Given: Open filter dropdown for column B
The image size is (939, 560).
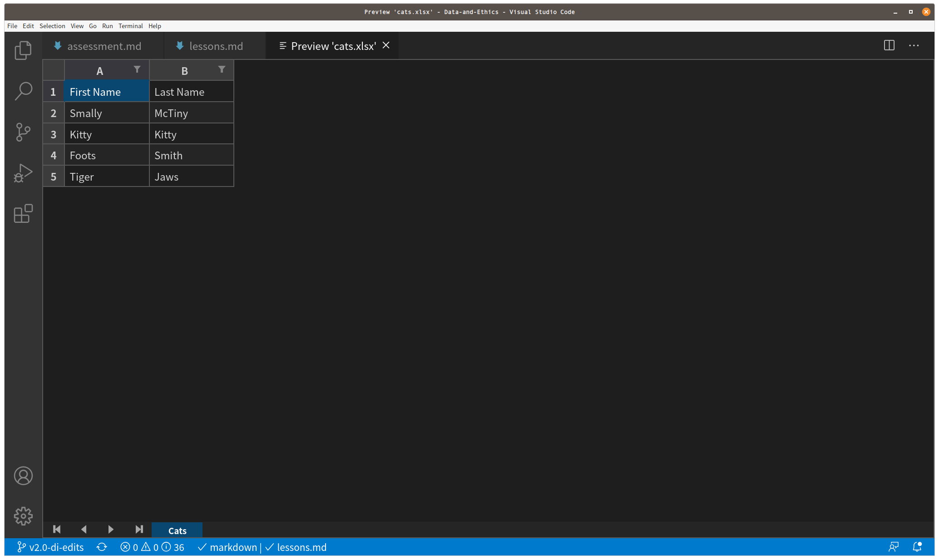Looking at the screenshot, I should [222, 69].
